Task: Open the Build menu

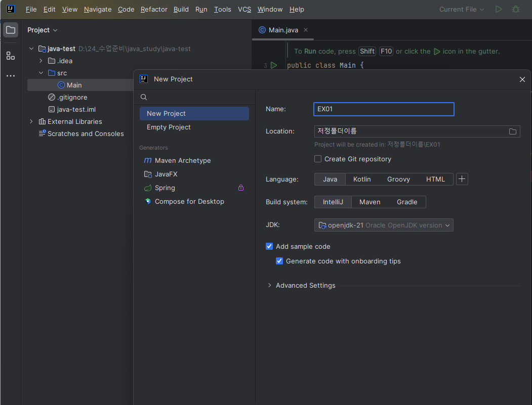Action: (x=181, y=10)
